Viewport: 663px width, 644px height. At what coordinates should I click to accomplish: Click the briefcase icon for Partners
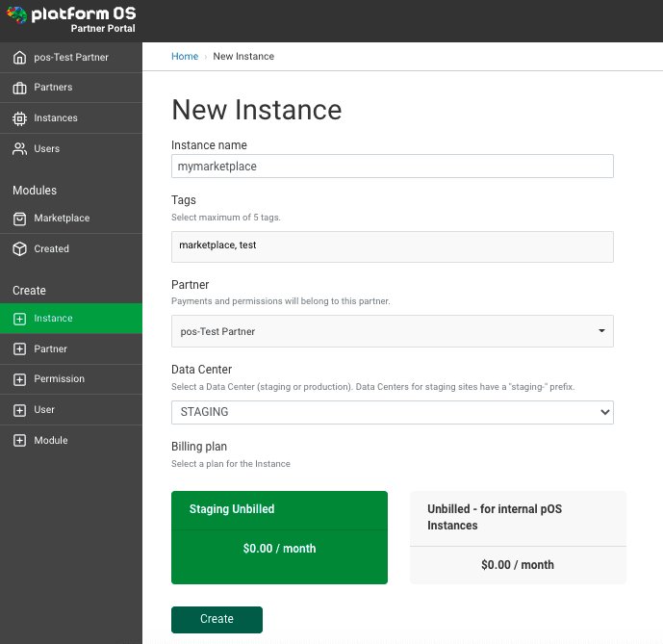coord(19,88)
